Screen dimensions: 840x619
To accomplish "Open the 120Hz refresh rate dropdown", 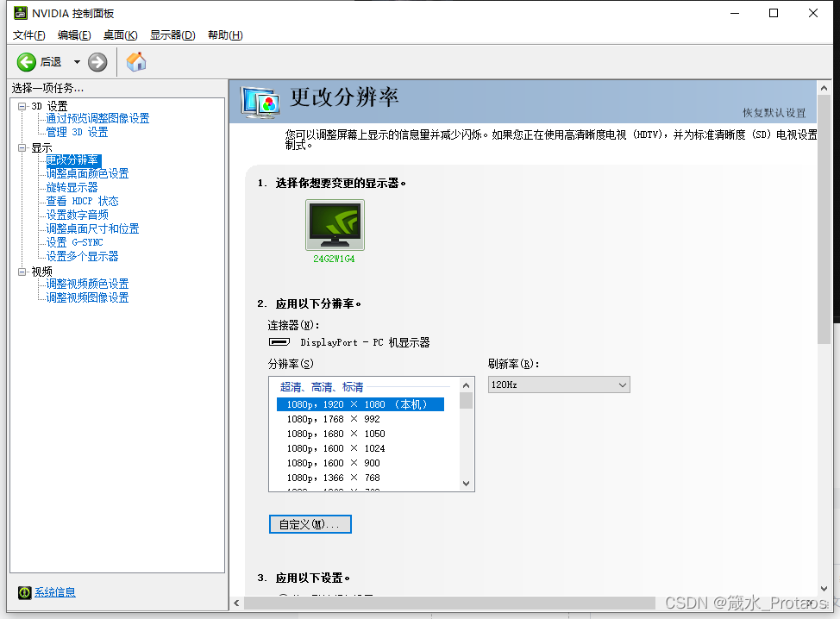I will pyautogui.click(x=559, y=385).
